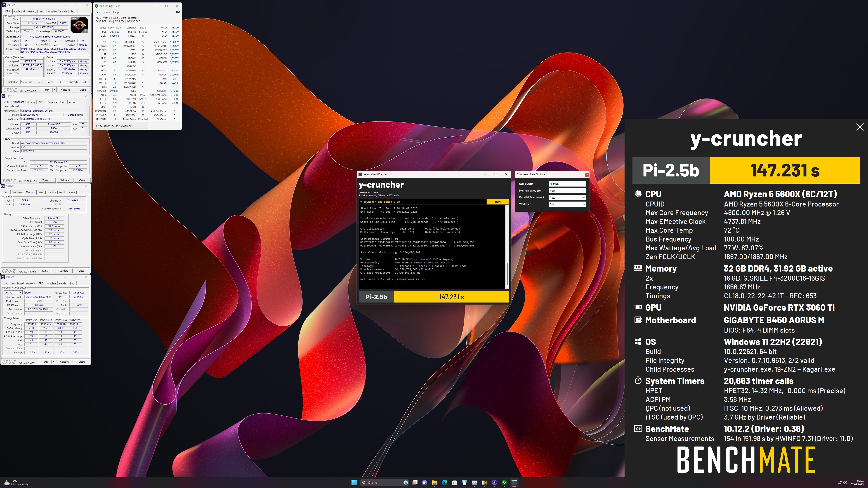This screenshot has width=868, height=488.
Task: Launch Microsoft Edge from the taskbar
Action: pos(444,483)
